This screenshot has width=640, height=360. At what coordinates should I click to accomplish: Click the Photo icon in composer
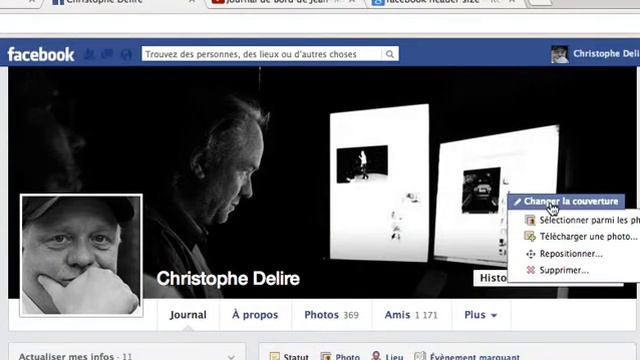click(326, 356)
